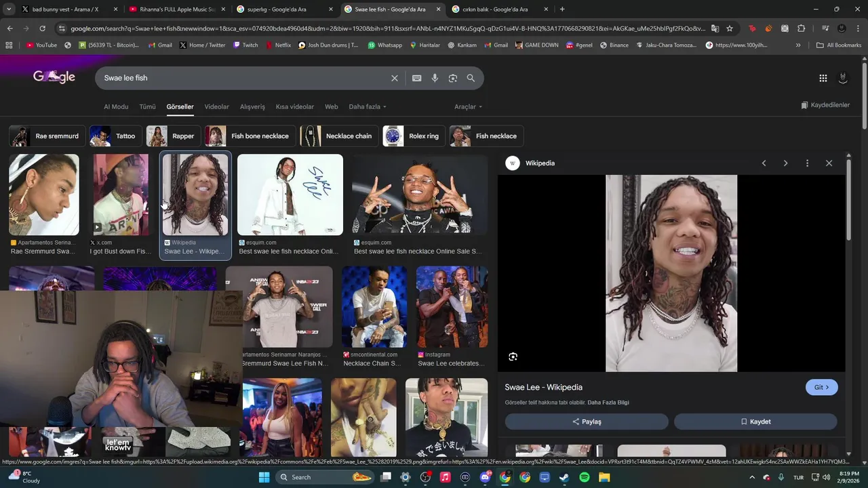The height and width of the screenshot is (488, 868).
Task: Show hidden bookmarks with double chevron
Action: click(x=798, y=45)
